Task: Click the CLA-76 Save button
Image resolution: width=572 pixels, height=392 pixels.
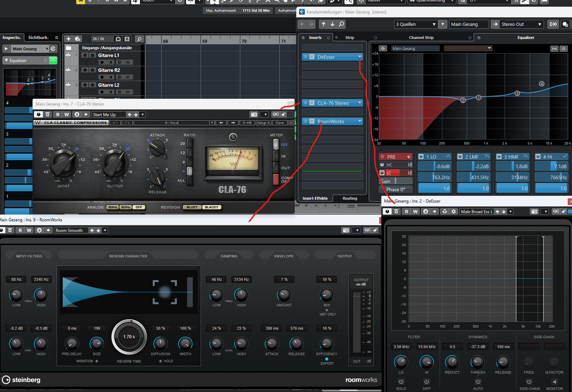Action: [279, 123]
